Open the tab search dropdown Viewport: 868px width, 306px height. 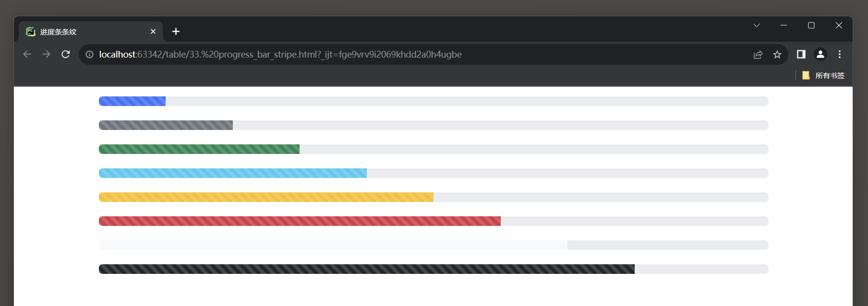tap(757, 25)
